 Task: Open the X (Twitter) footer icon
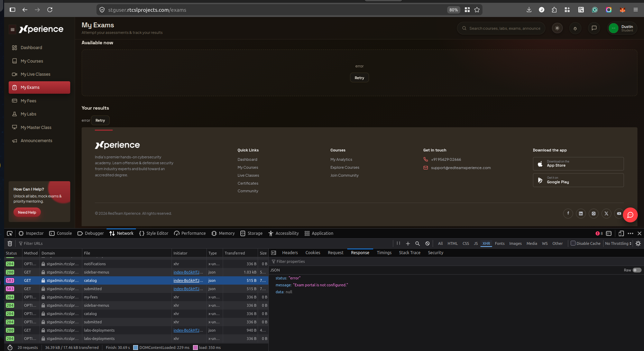606,213
